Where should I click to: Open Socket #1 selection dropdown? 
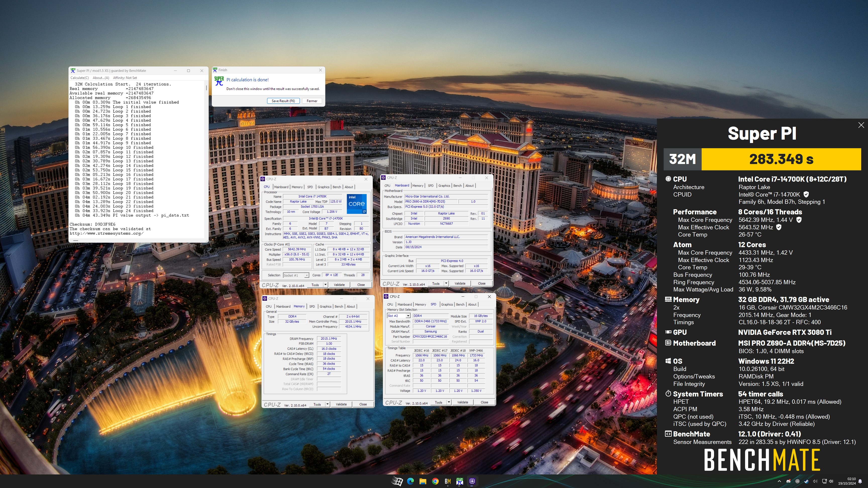[296, 275]
